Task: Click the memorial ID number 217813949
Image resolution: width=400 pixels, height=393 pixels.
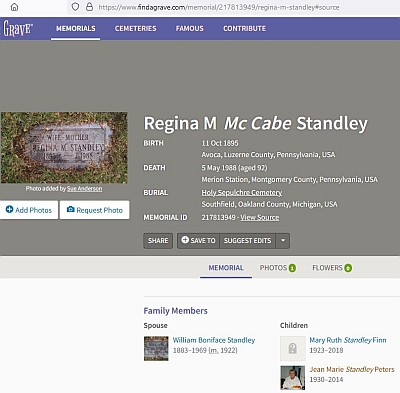Action: 218,217
